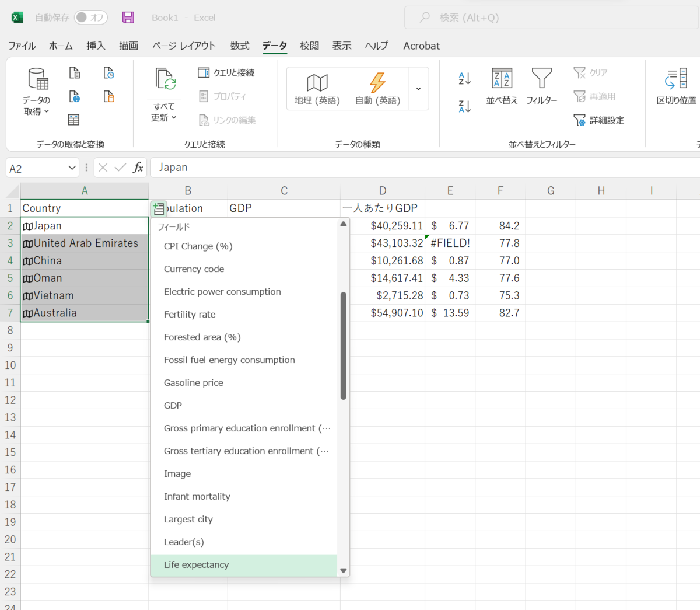Click the formula bar showing Japan
Screen dimensions: 700x610
coord(425,168)
